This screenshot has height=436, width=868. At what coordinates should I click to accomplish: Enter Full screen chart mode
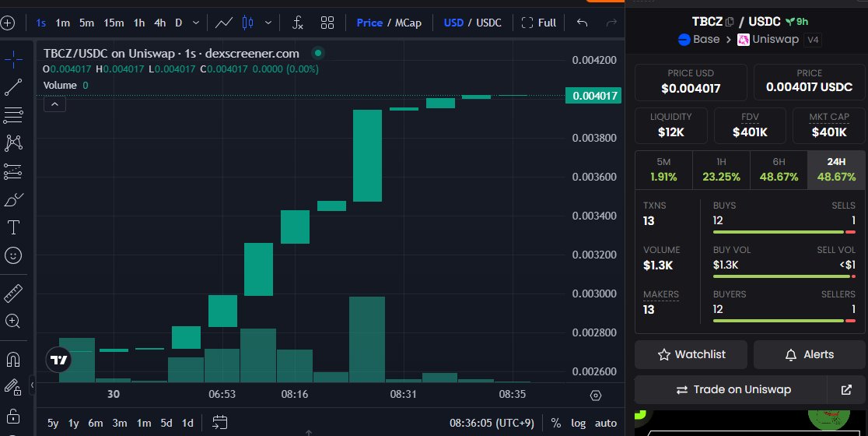click(539, 23)
